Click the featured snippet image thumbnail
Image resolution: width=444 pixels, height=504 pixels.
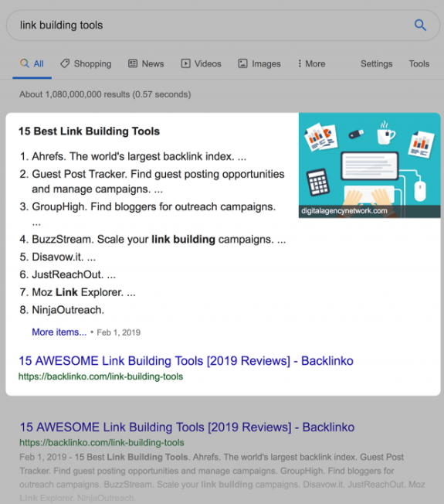370,165
